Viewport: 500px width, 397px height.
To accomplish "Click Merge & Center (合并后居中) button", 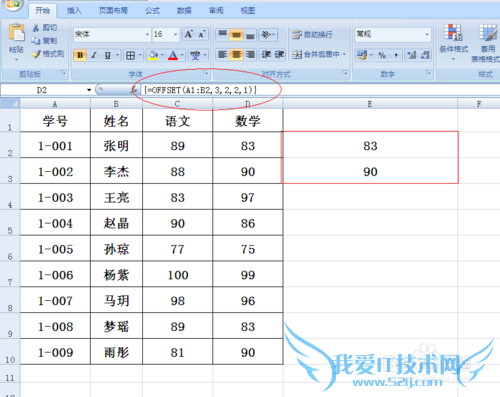I will click(x=316, y=54).
